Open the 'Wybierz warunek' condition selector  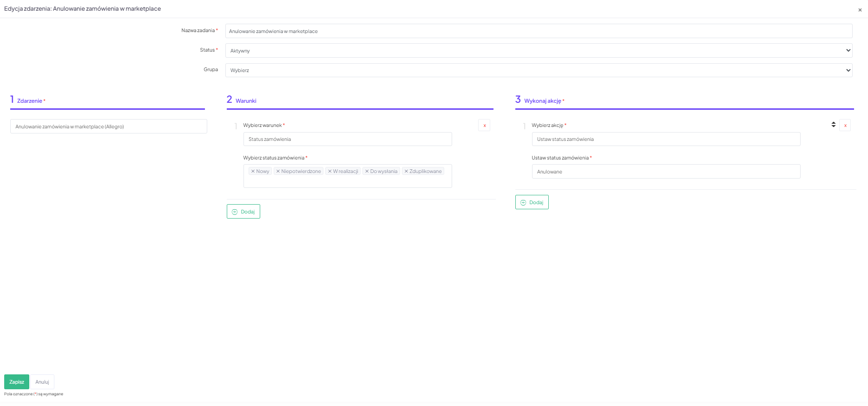tap(347, 139)
